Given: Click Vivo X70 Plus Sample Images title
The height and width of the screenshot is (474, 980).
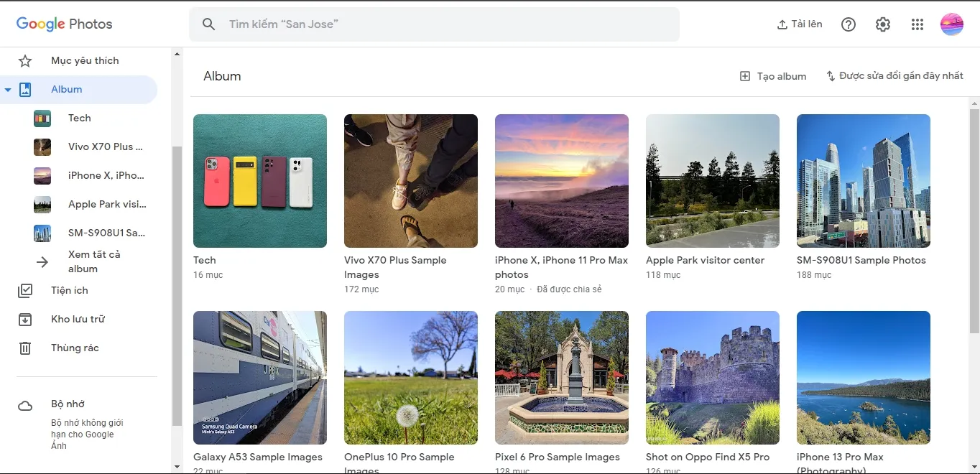Looking at the screenshot, I should (395, 267).
